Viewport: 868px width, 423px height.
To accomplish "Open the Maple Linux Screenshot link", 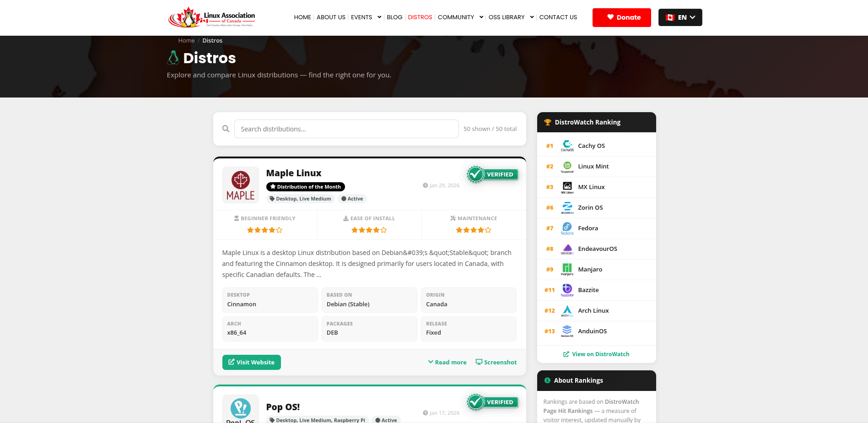I will point(496,362).
